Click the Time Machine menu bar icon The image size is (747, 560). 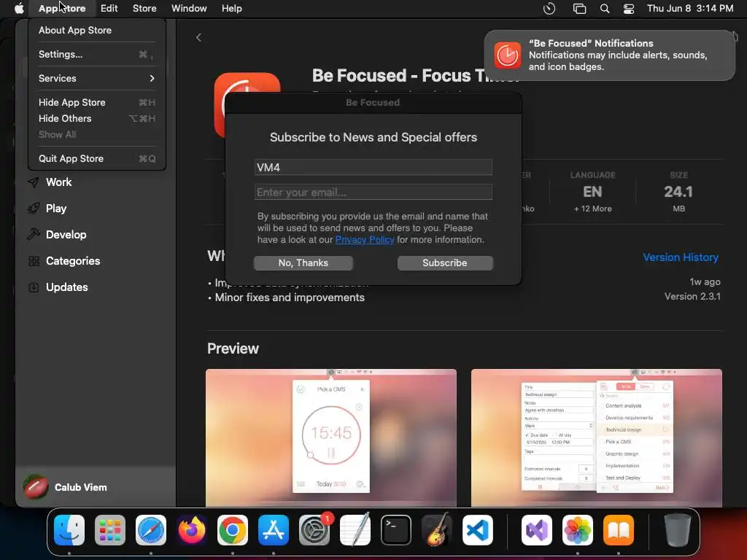click(549, 8)
